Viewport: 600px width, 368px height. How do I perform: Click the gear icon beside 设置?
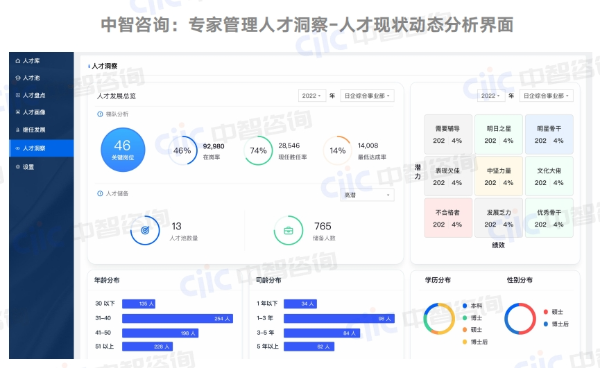(x=18, y=167)
